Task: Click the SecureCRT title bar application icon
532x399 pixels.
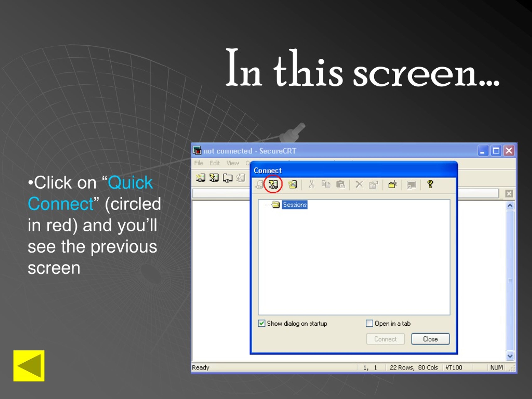Action: coord(197,150)
